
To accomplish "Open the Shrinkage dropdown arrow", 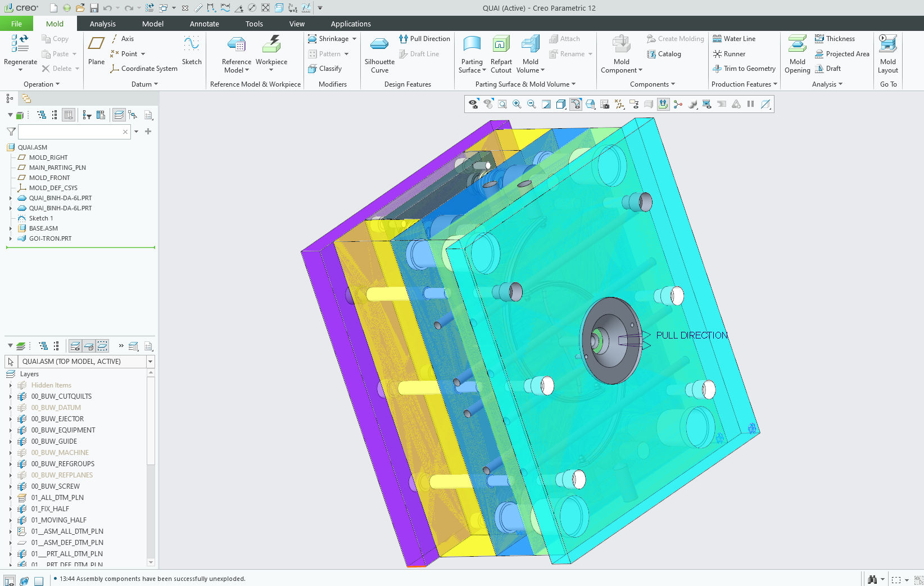I will tap(354, 39).
